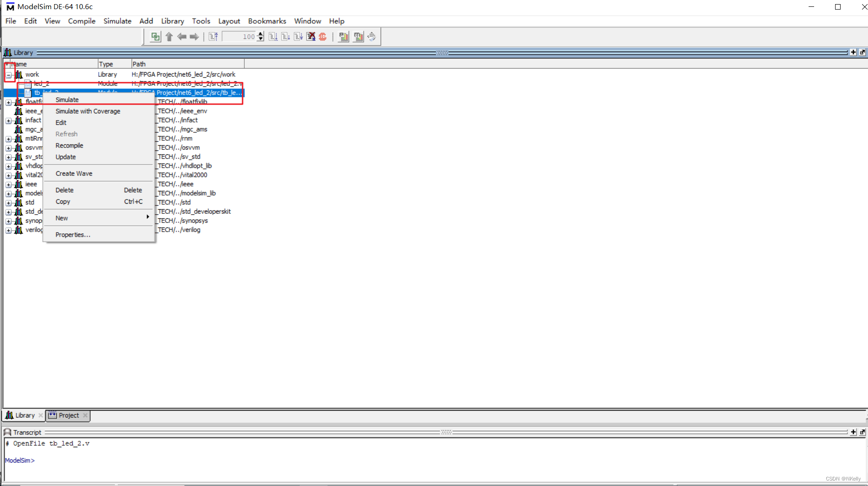Click the Continue Run icon

coord(286,37)
